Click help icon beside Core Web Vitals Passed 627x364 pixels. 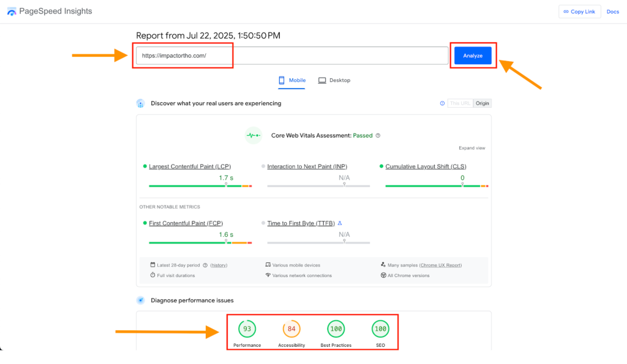pyautogui.click(x=378, y=135)
